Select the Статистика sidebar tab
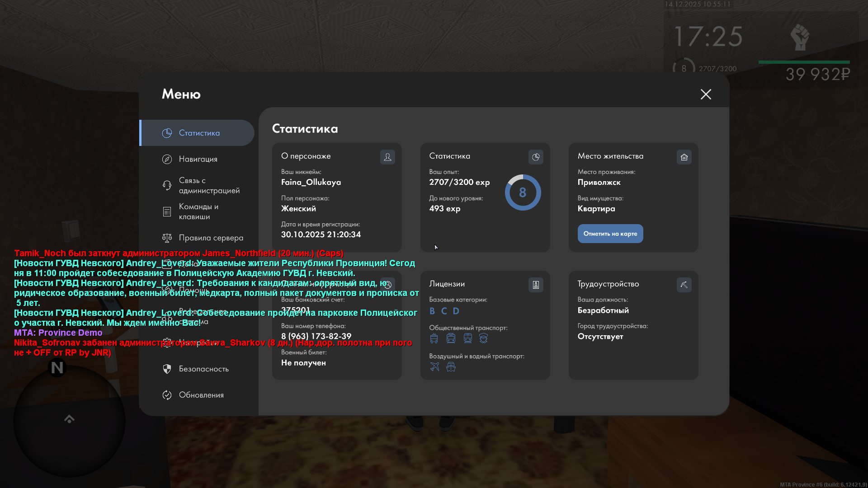The width and height of the screenshot is (868, 488). coord(199,133)
